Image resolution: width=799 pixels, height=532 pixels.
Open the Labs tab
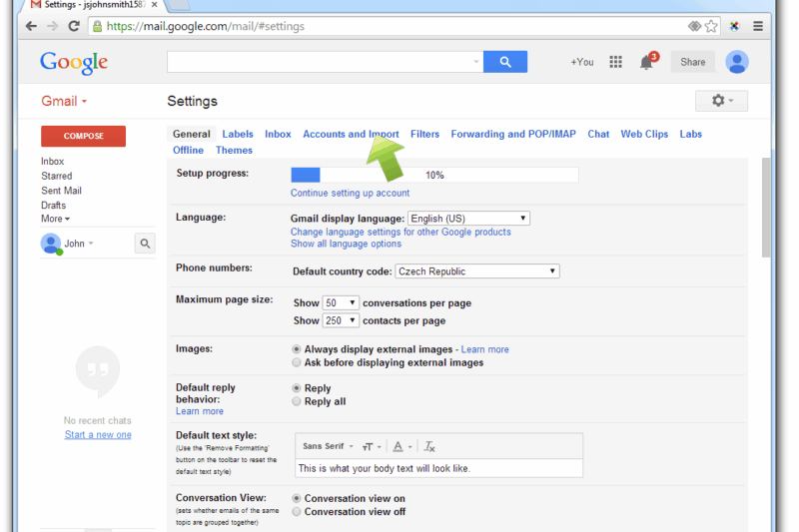690,134
